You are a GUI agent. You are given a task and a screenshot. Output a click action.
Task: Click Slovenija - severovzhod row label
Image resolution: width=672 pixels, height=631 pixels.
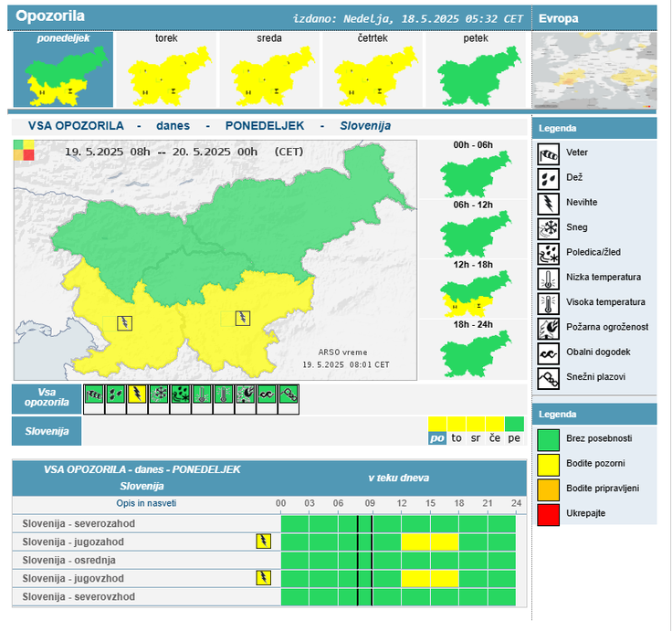(79, 596)
